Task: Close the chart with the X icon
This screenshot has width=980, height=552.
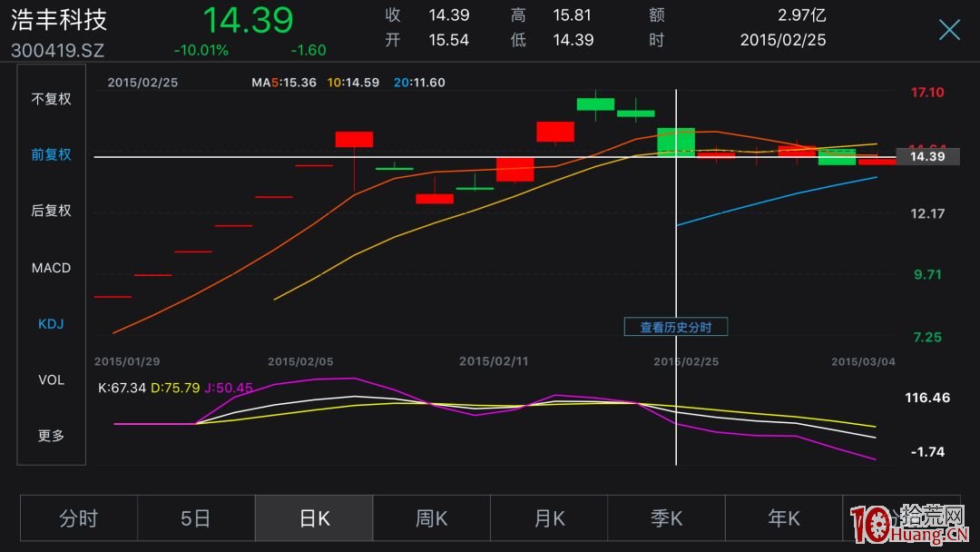Action: tap(949, 30)
